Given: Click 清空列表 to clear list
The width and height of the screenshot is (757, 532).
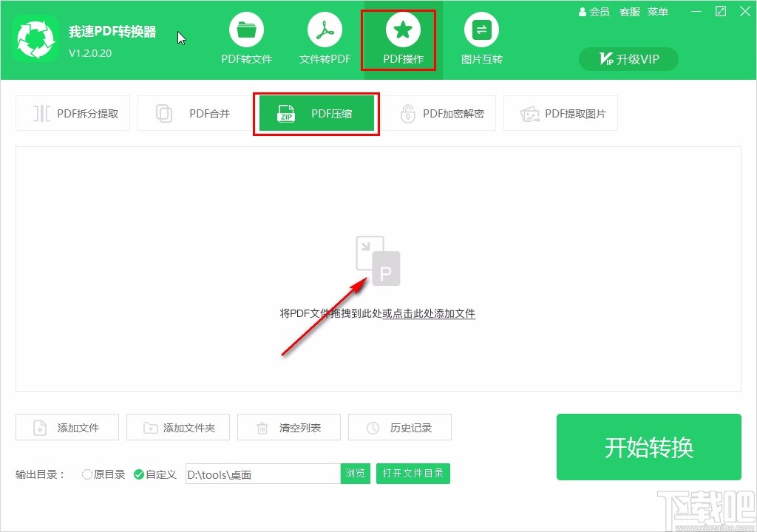Looking at the screenshot, I should tap(289, 427).
